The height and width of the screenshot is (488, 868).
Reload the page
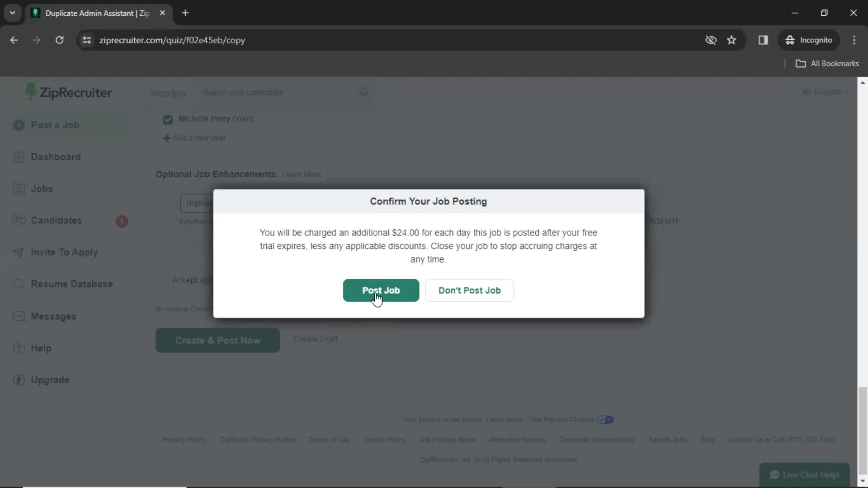pyautogui.click(x=59, y=40)
